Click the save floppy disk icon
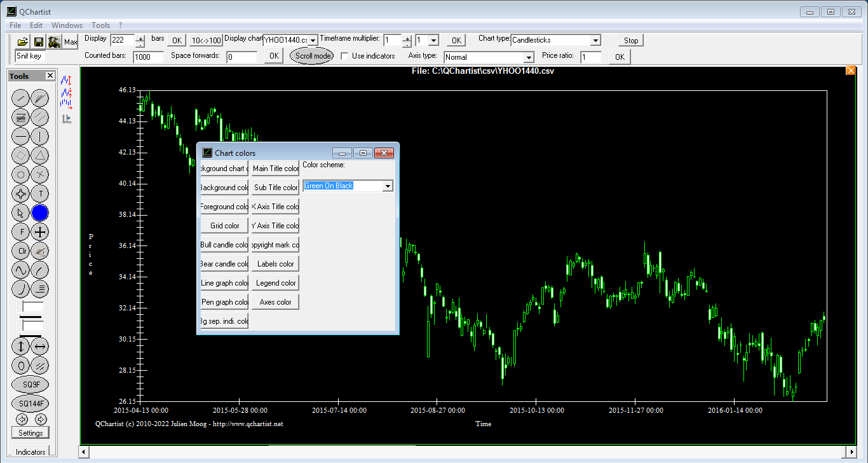The width and height of the screenshot is (868, 463). (x=39, y=42)
